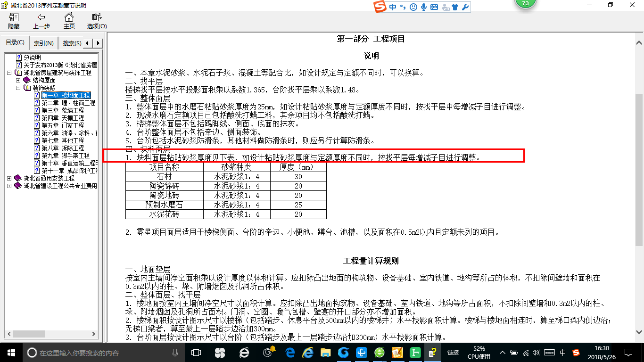Open the orange notepad app on taskbar
The width and height of the screenshot is (644, 362).
tap(397, 352)
